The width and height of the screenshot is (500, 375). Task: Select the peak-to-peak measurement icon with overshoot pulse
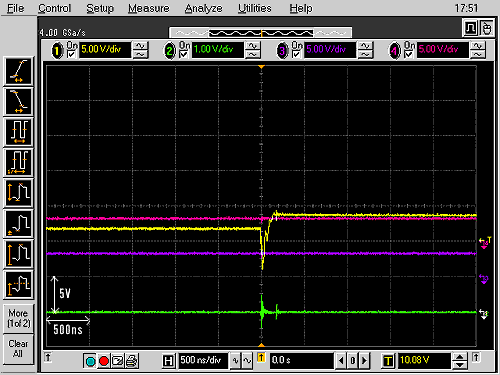point(19,254)
